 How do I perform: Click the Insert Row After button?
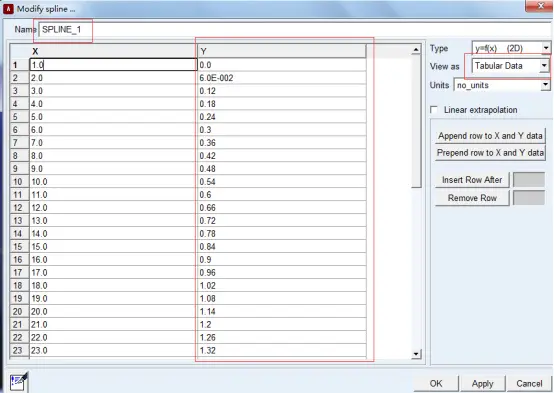coord(472,180)
